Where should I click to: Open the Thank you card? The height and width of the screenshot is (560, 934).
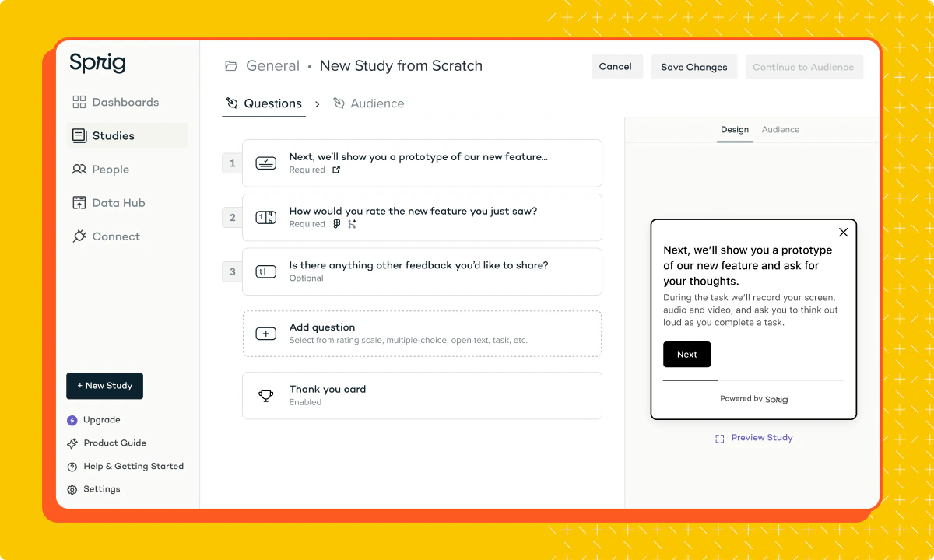(x=422, y=395)
